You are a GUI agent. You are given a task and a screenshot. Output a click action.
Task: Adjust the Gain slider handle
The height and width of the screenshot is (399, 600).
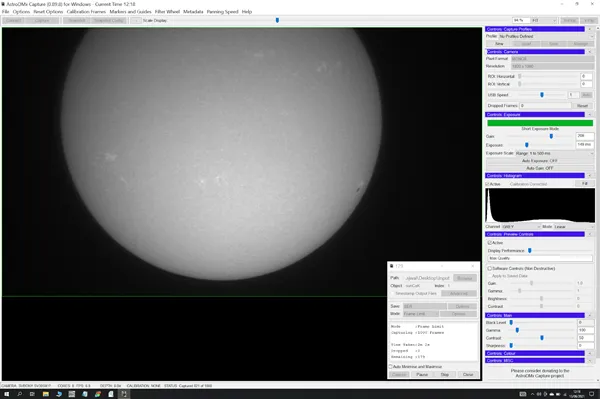pyautogui.click(x=551, y=136)
